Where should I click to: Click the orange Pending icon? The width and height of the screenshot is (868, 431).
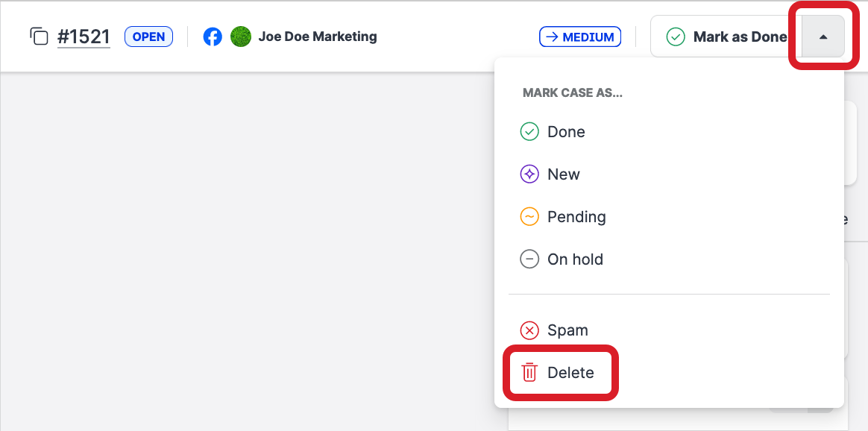point(529,217)
